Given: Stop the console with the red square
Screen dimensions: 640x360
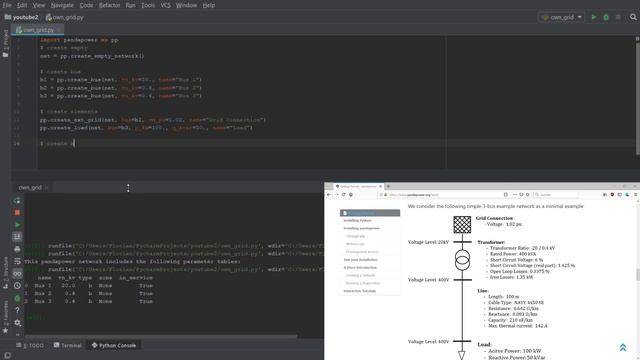Looking at the screenshot, I should point(17,212).
